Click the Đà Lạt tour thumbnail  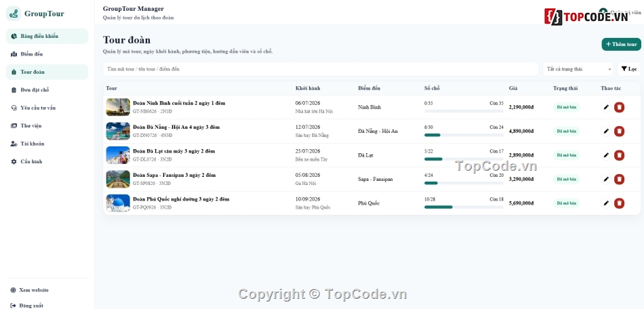(118, 155)
